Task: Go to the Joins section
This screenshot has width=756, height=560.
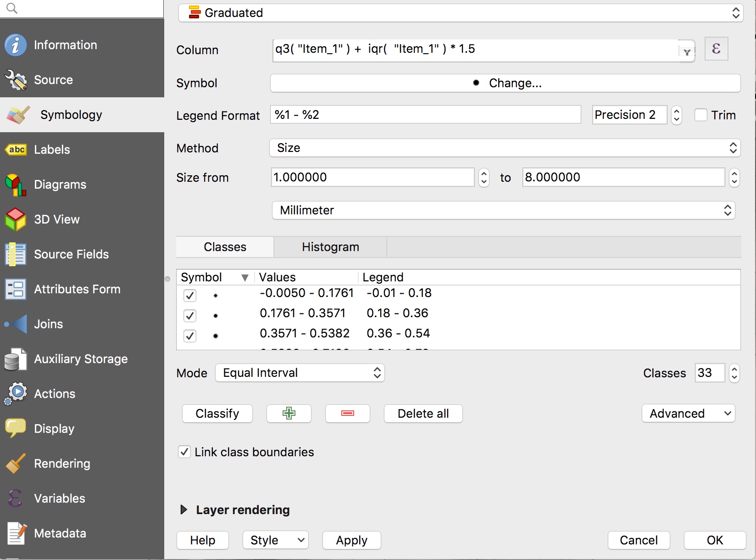Action: click(x=82, y=324)
